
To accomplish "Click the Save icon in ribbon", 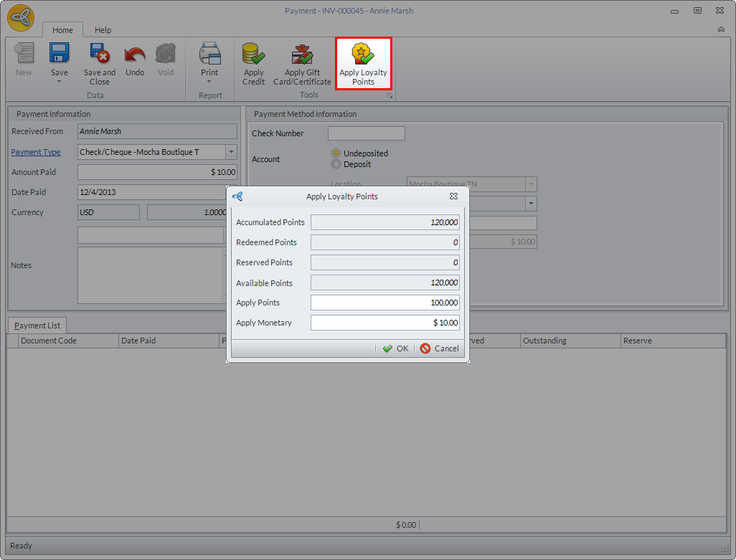I will tap(59, 54).
